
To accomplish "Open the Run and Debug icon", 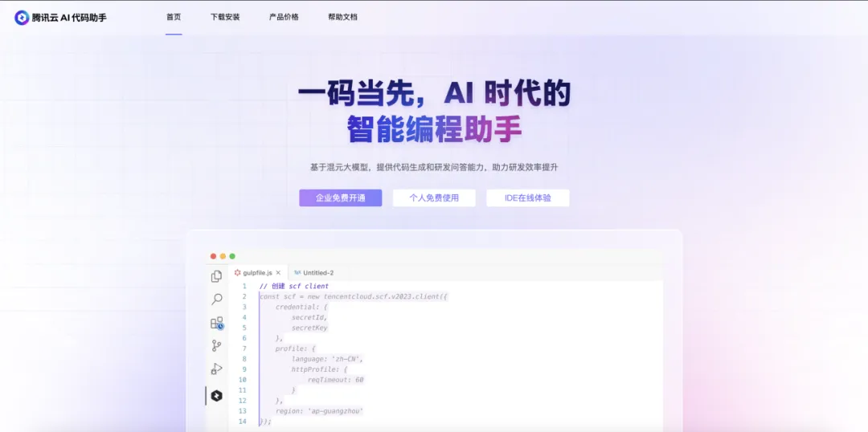I will [216, 369].
